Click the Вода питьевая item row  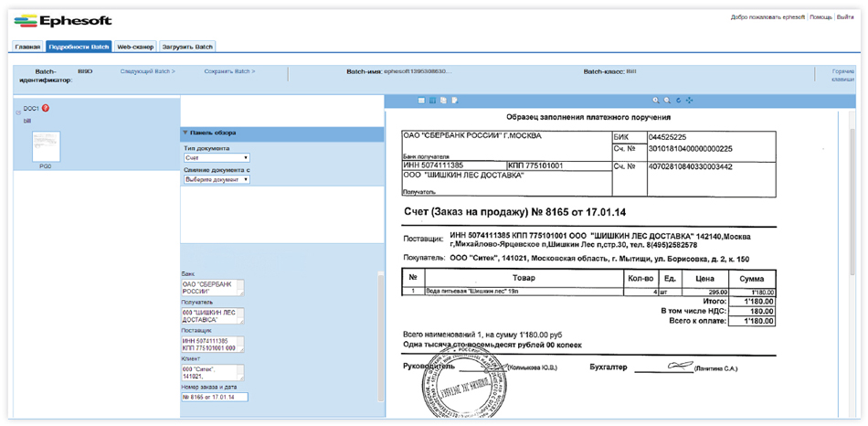[x=589, y=292]
